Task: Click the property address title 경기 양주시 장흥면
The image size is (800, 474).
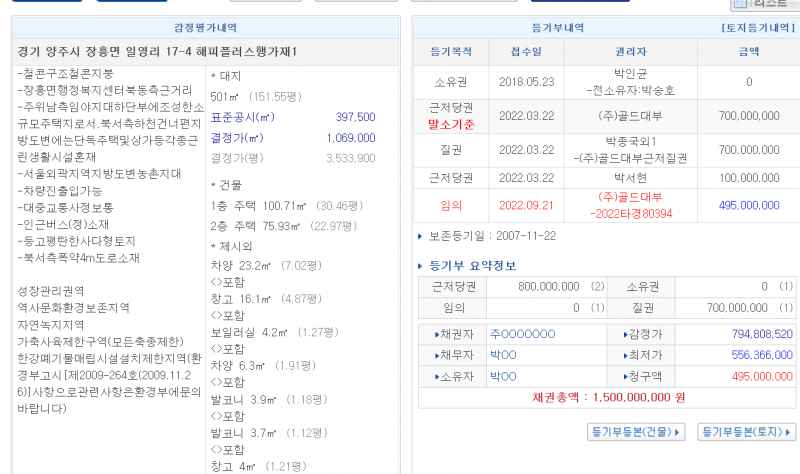Action: [157, 51]
